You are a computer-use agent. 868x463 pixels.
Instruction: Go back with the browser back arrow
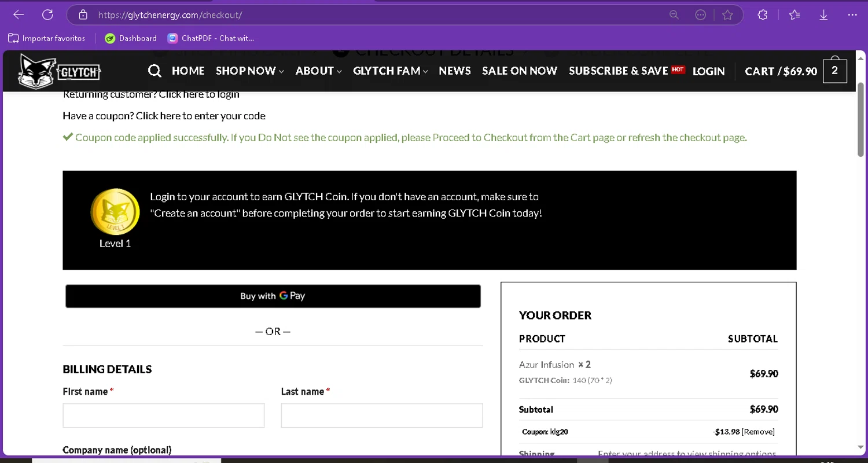click(19, 15)
